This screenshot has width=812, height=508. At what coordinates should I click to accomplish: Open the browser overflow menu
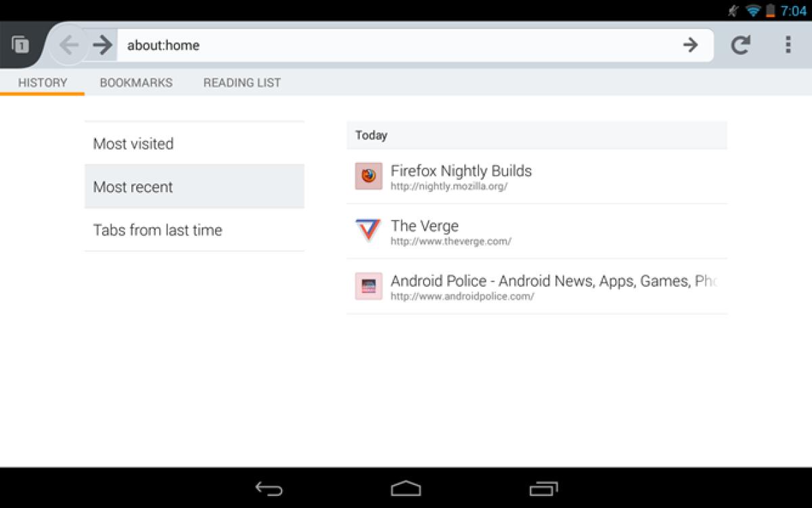(x=788, y=45)
